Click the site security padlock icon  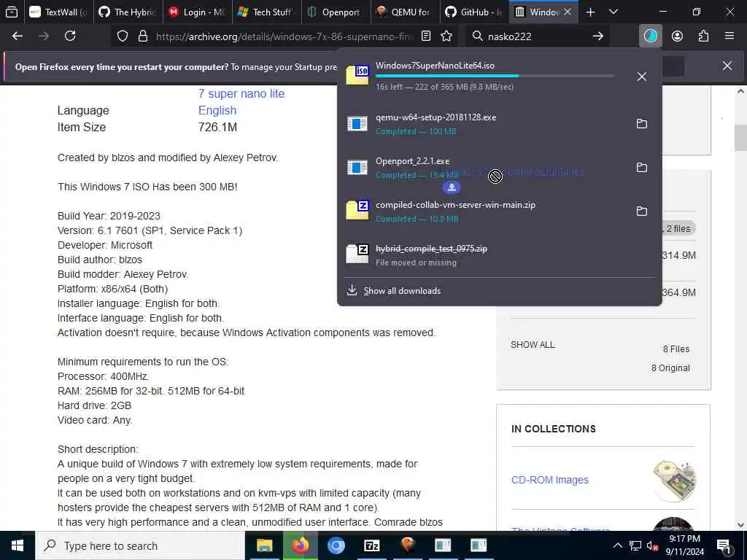142,36
